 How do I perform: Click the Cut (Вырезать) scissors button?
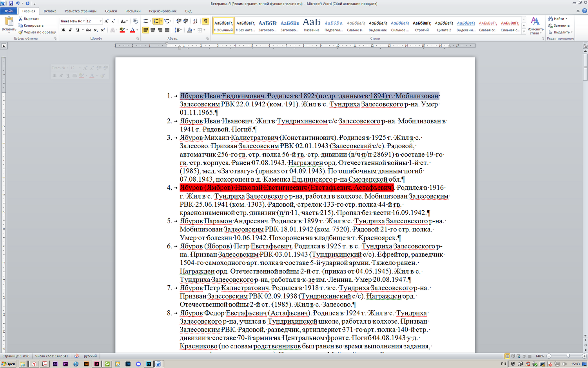coord(29,19)
